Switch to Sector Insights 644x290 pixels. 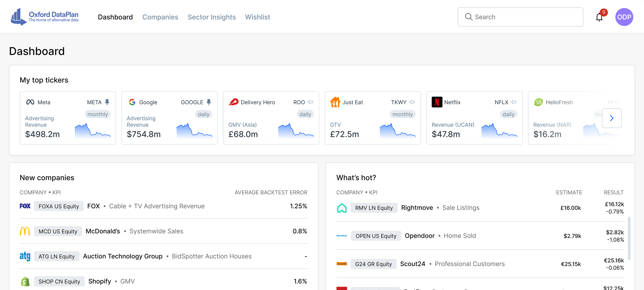(212, 17)
